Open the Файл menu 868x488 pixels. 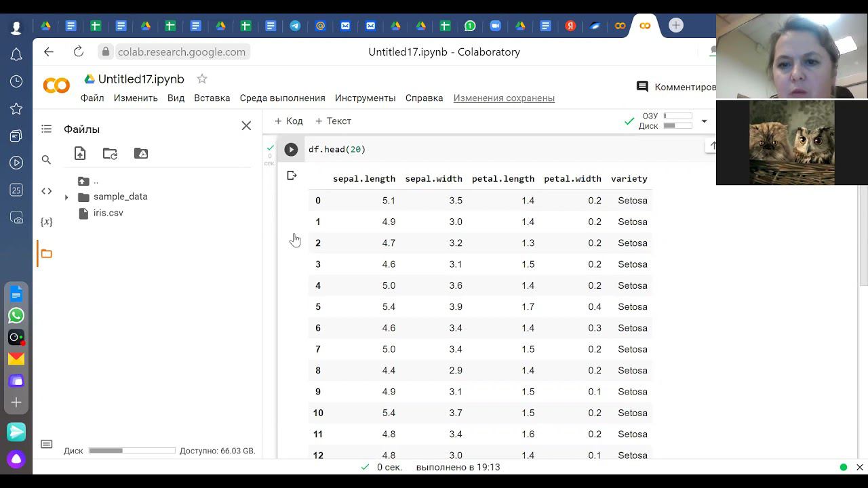[x=92, y=98]
